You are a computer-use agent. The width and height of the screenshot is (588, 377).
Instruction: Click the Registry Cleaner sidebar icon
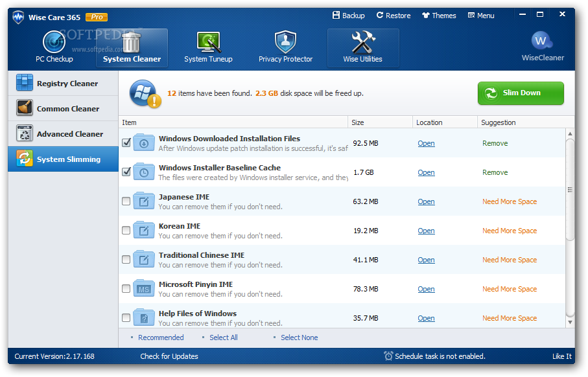(25, 83)
